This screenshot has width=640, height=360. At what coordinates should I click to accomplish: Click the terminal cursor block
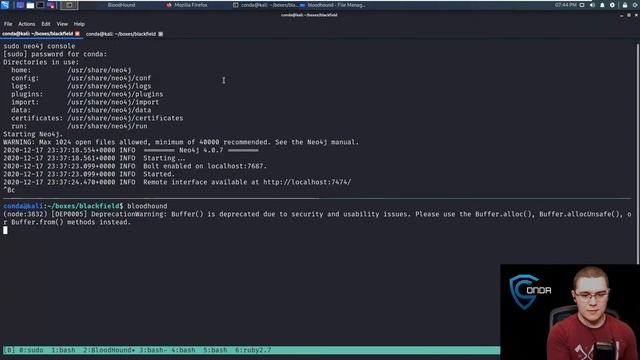pos(5,230)
